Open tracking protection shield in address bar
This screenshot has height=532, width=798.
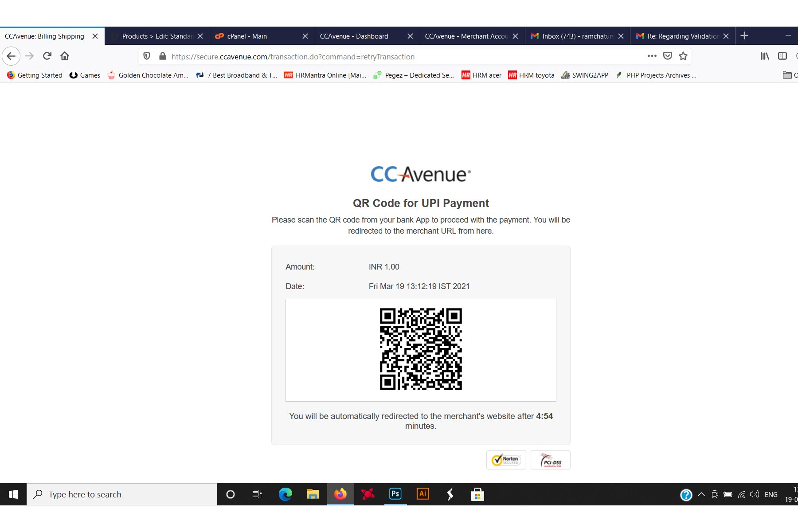coord(147,56)
